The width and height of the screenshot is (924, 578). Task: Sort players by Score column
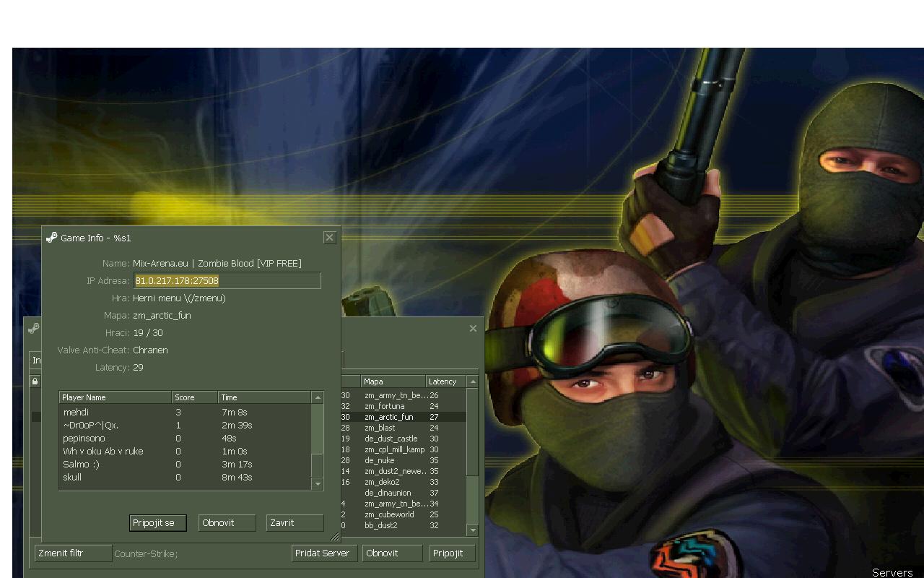pos(195,397)
